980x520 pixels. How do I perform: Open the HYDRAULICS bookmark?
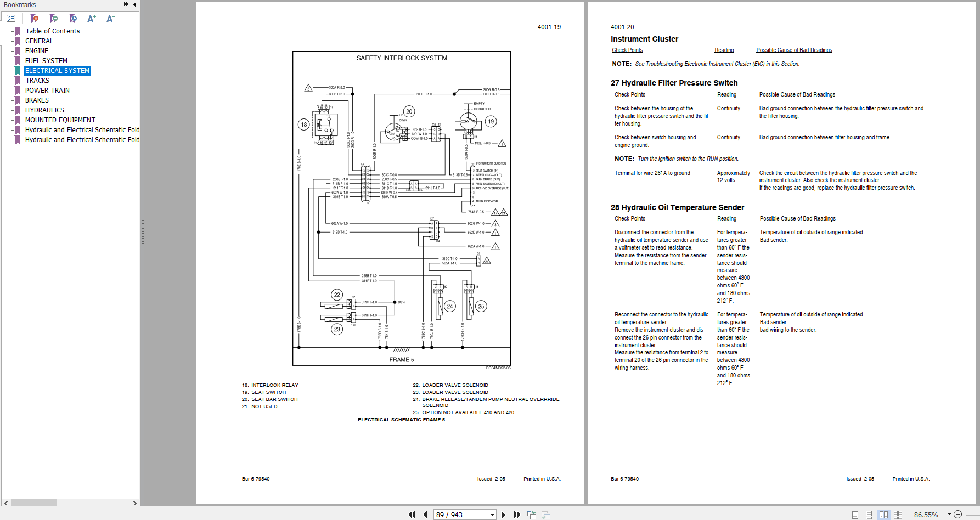tap(44, 110)
